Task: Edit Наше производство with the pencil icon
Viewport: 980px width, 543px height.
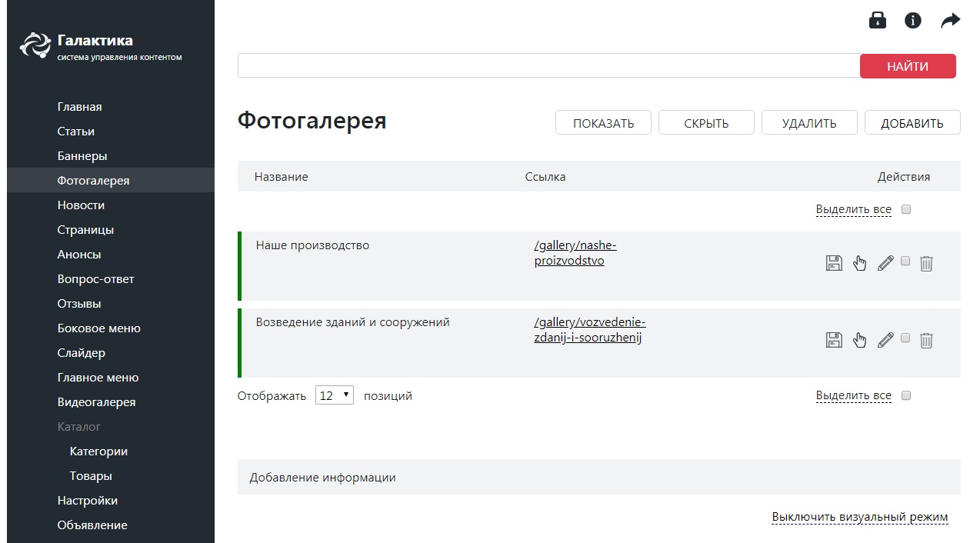Action: (x=885, y=263)
